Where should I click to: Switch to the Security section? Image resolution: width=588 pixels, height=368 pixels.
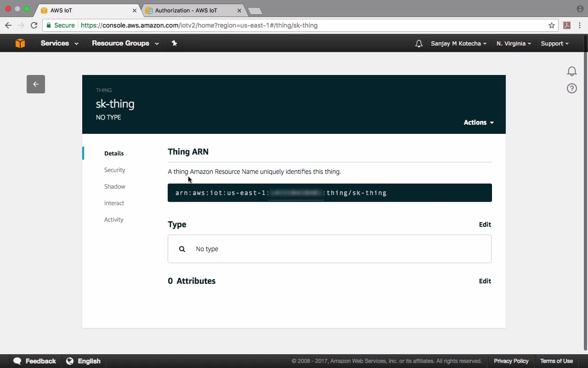tap(114, 170)
